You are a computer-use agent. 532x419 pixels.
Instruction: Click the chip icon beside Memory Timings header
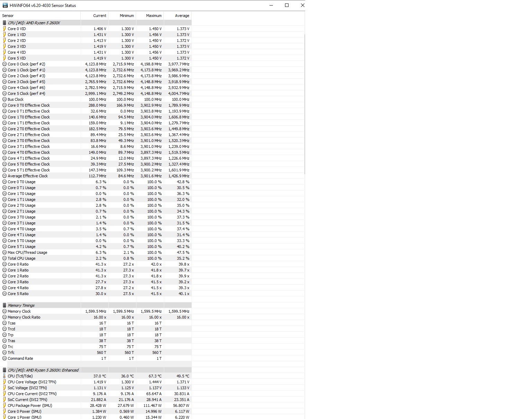[5, 305]
